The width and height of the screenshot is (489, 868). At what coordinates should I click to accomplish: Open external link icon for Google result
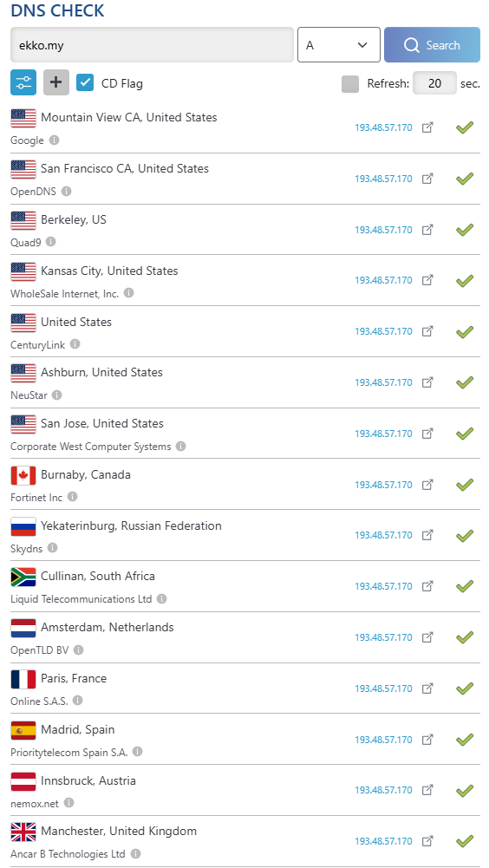[427, 127]
